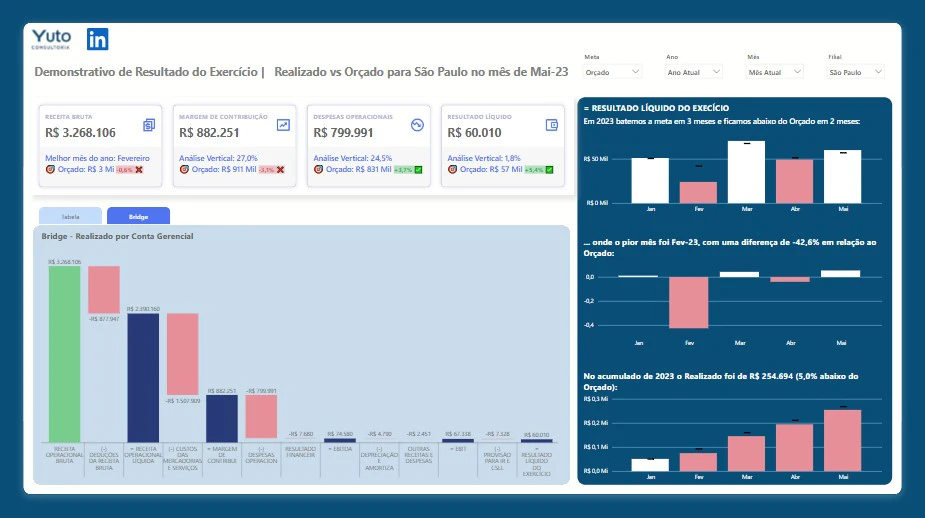
Task: Click target icon beside Orçado: R$ 57 Mil
Action: click(x=452, y=169)
